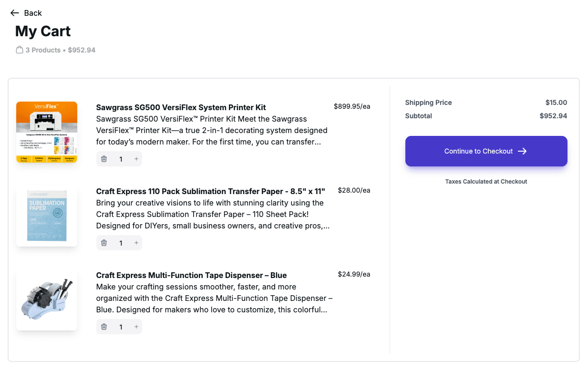Delete Sublimation Transfer Paper using trash icon
The height and width of the screenshot is (371, 588).
pos(104,243)
